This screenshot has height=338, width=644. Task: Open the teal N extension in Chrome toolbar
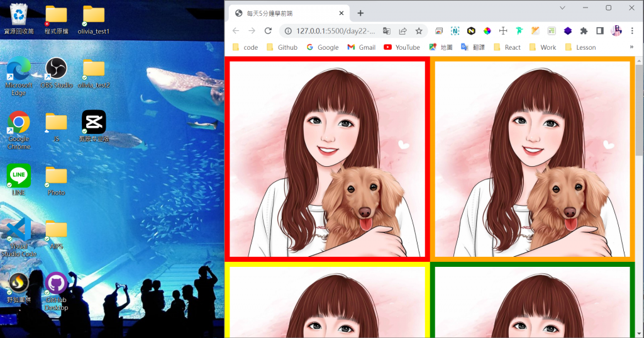point(455,31)
